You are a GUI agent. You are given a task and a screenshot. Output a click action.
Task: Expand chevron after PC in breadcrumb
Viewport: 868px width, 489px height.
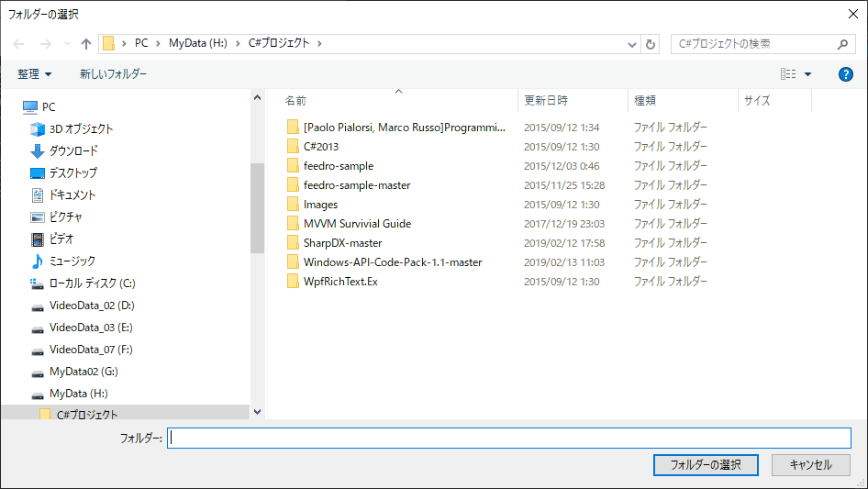pos(158,44)
